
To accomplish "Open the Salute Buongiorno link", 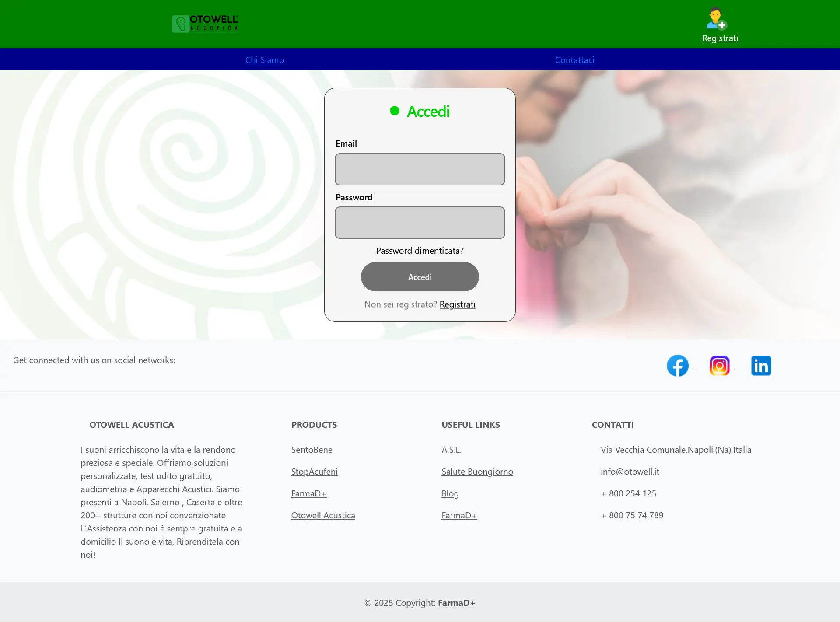I will pos(477,471).
